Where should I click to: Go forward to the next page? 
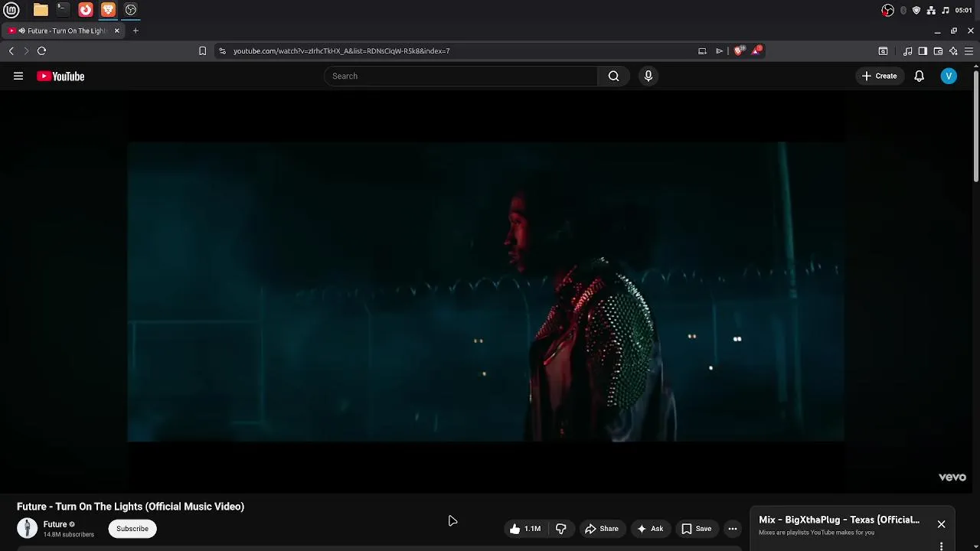click(26, 51)
